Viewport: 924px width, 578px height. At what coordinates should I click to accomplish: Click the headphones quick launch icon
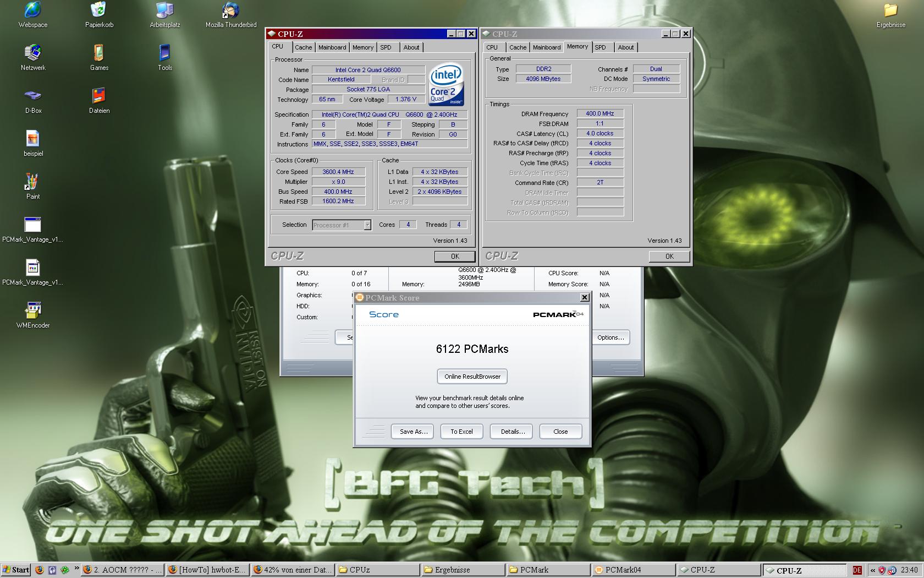pyautogui.click(x=52, y=570)
